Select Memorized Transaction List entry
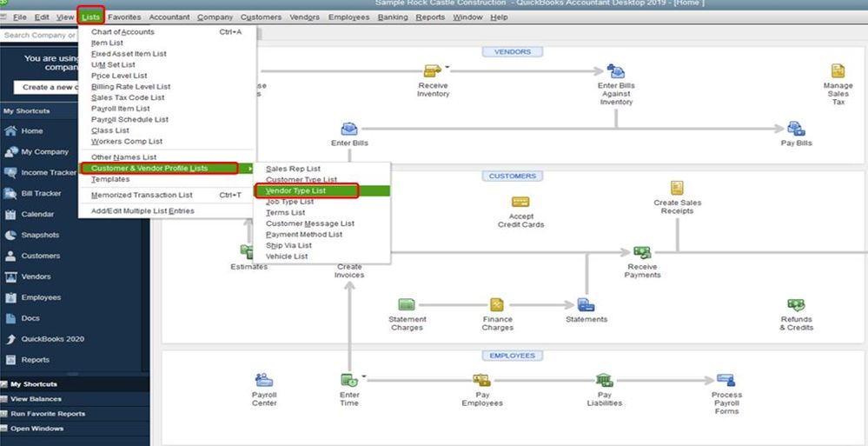This screenshot has height=446, width=868. 166,195
